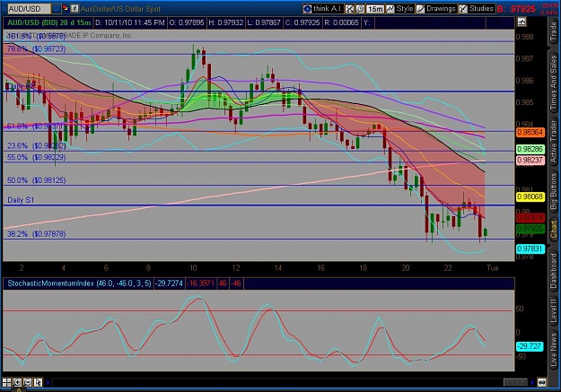Click the right arrow of the chart scrollbar
Viewport: 561px width, 392px height.
532,382
